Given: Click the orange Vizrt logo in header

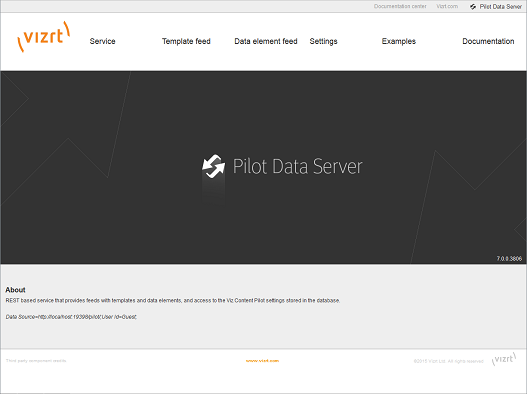Looking at the screenshot, I should tap(44, 37).
